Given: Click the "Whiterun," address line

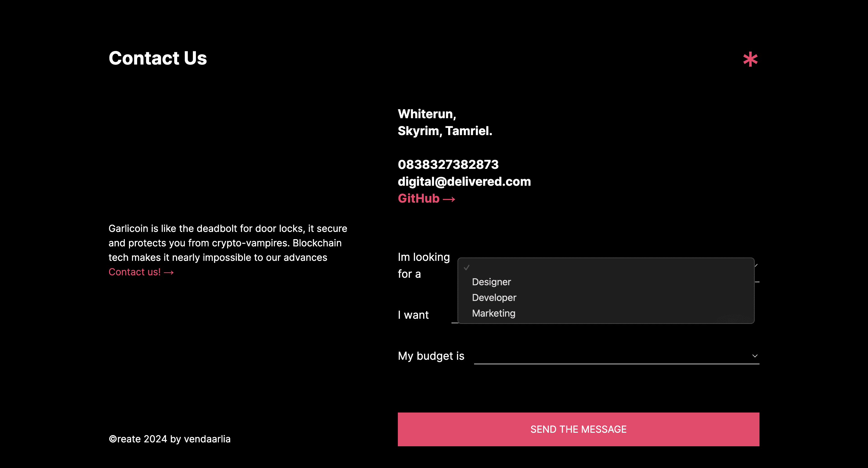Looking at the screenshot, I should click(426, 114).
